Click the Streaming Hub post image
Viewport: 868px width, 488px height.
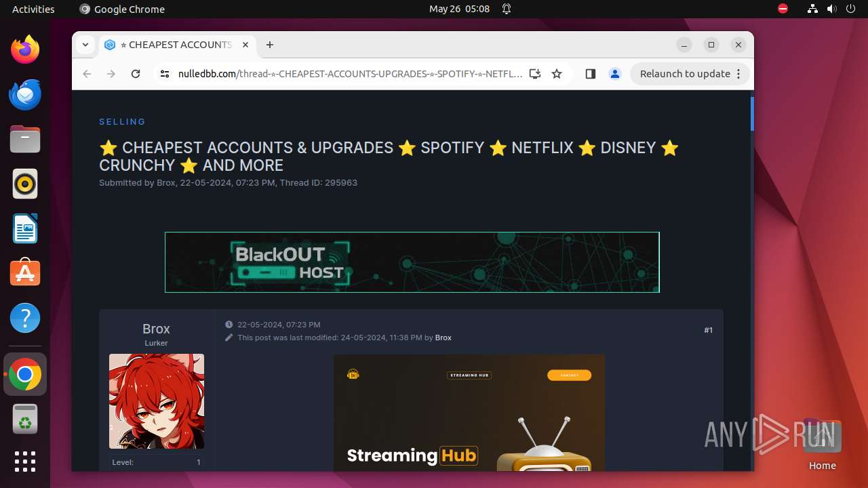point(469,413)
